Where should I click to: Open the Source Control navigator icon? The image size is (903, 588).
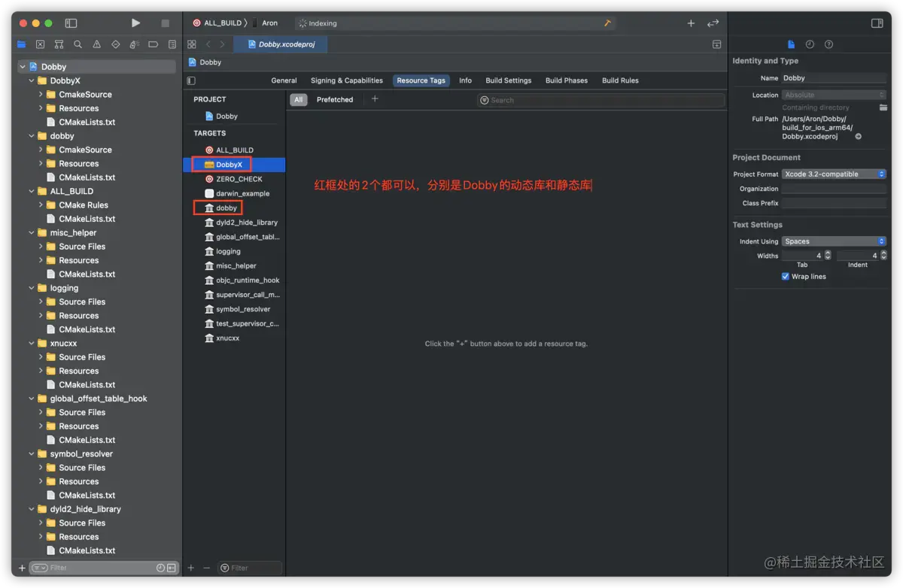coord(40,44)
